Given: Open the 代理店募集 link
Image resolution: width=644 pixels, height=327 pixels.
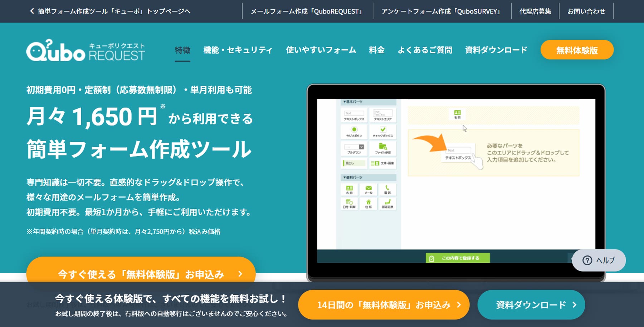Looking at the screenshot, I should click(x=535, y=11).
